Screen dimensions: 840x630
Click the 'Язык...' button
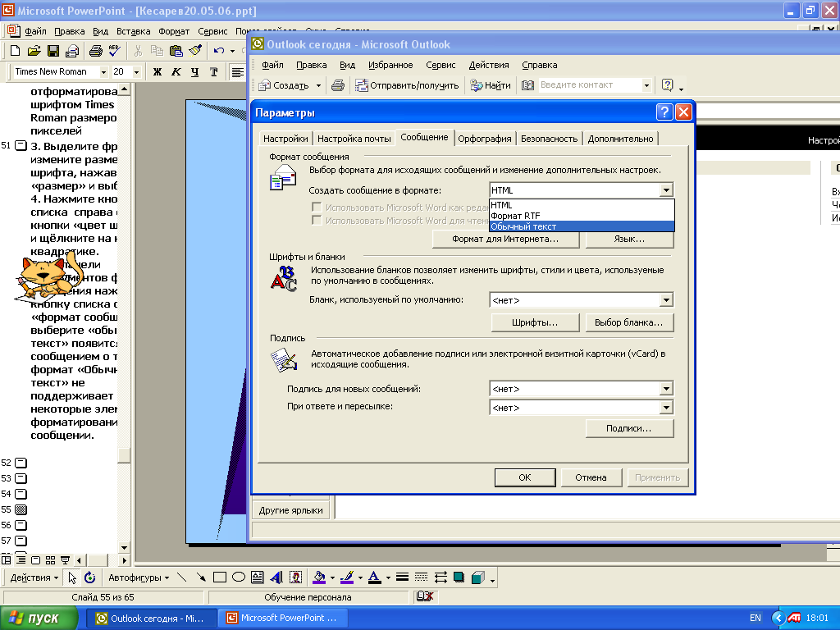[x=629, y=239]
